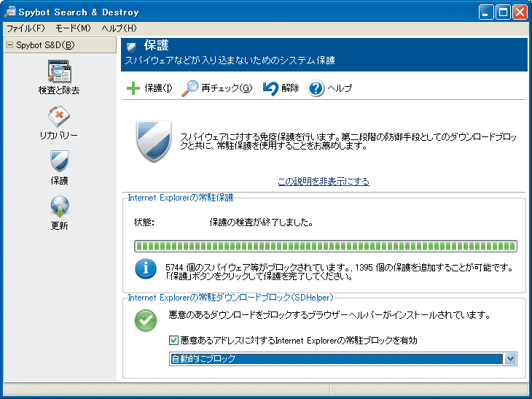532x399 pixels.
Task: Open the ヘルプ(H) menu
Action: 119,28
